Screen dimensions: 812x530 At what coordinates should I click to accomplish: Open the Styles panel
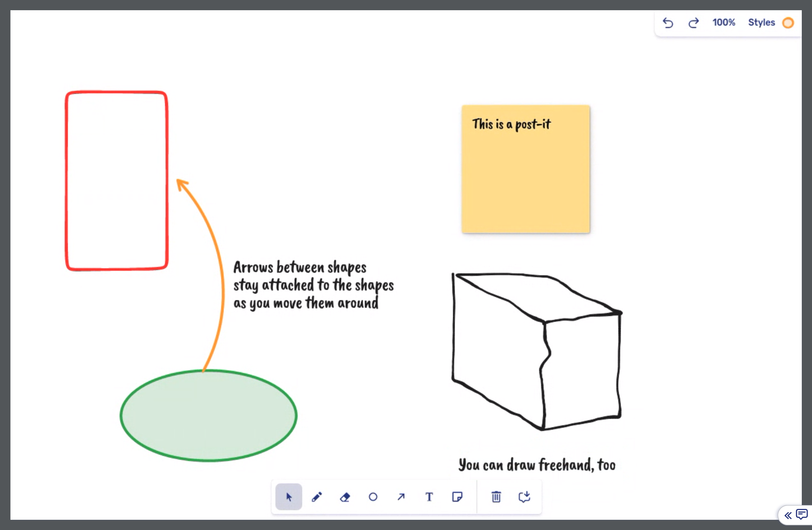761,23
